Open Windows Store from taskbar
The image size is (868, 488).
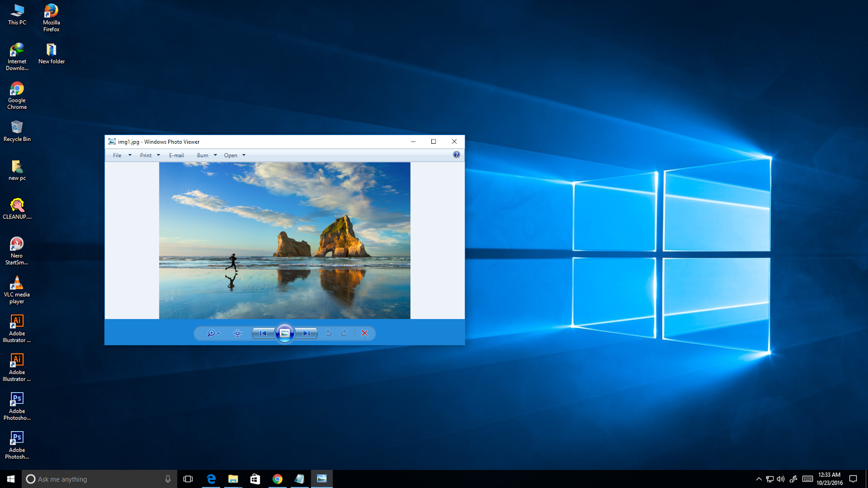(255, 479)
